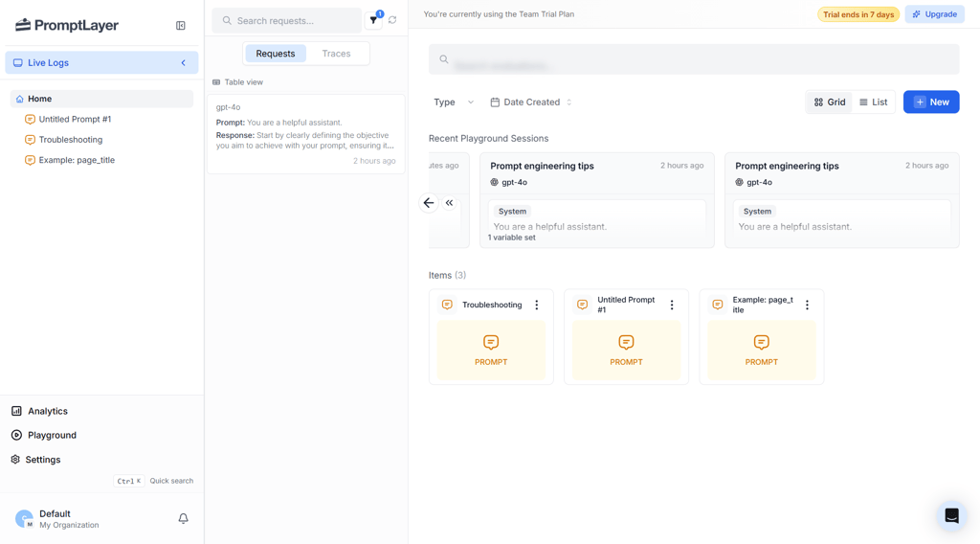The height and width of the screenshot is (544, 980).
Task: Switch to Traces tab
Action: pyautogui.click(x=336, y=54)
